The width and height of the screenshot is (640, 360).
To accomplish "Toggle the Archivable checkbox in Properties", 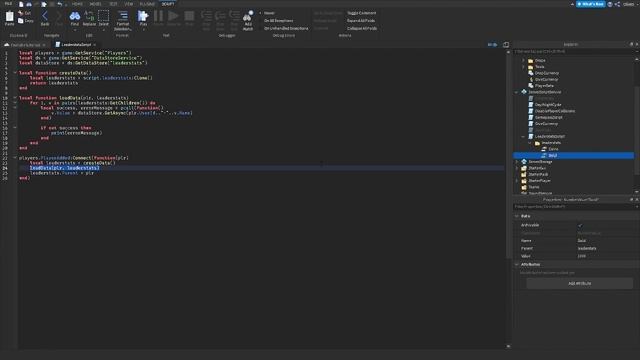I will [580, 225].
